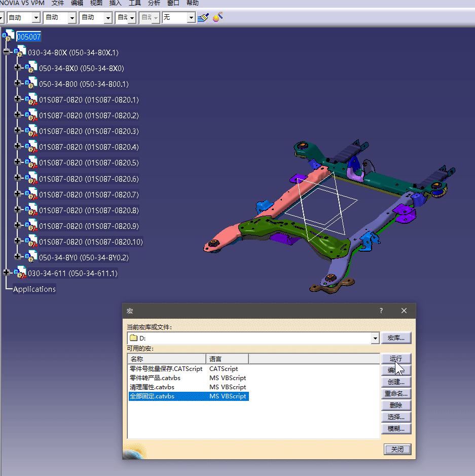The image size is (475, 476).
Task: Open the 工具 menu
Action: [x=134, y=3]
